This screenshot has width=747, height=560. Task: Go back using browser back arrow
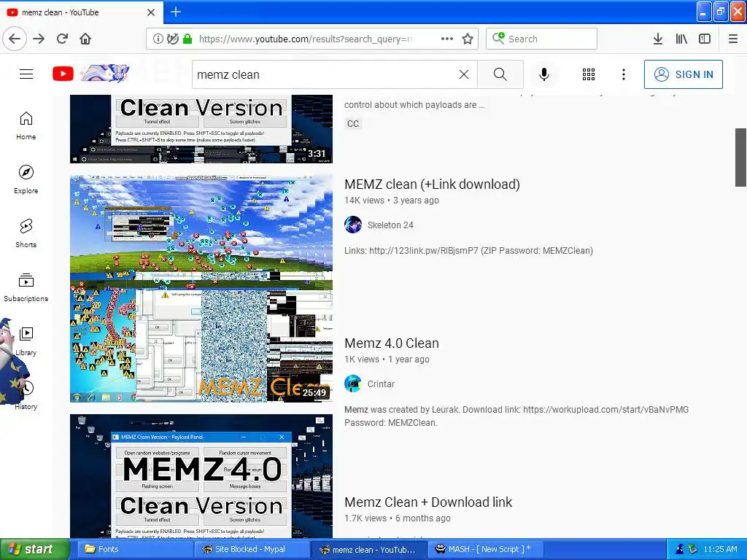[x=15, y=39]
